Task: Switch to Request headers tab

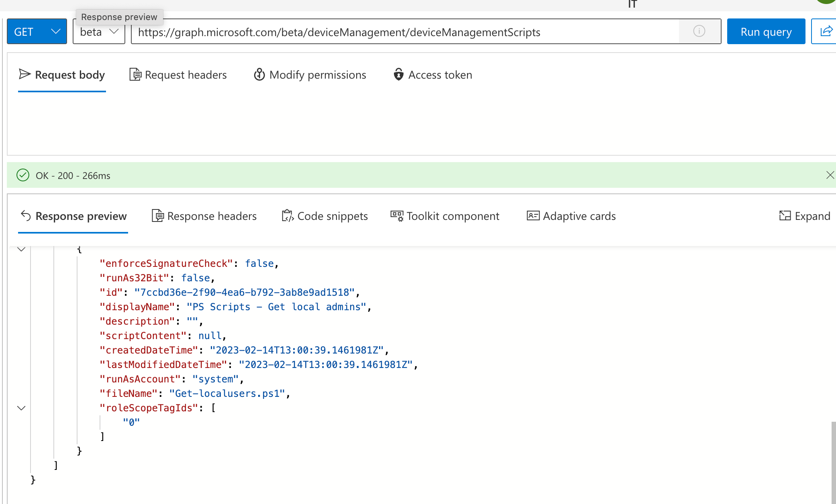Action: point(178,75)
